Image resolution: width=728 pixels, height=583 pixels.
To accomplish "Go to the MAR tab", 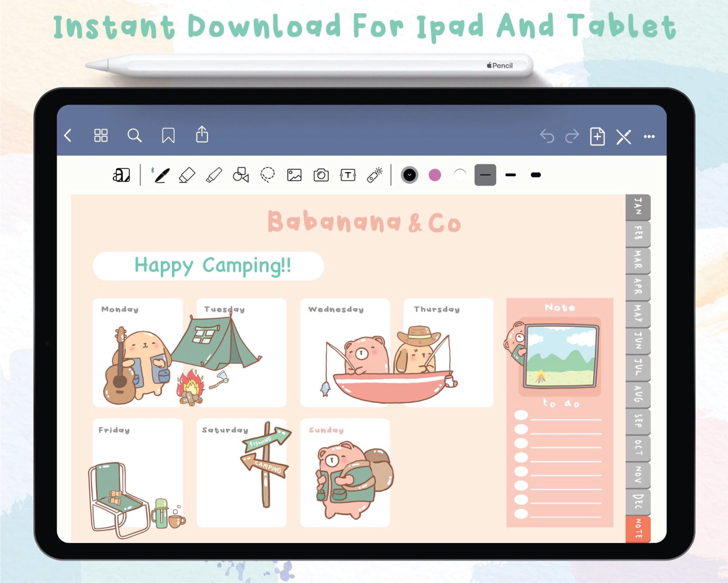I will pos(638,261).
